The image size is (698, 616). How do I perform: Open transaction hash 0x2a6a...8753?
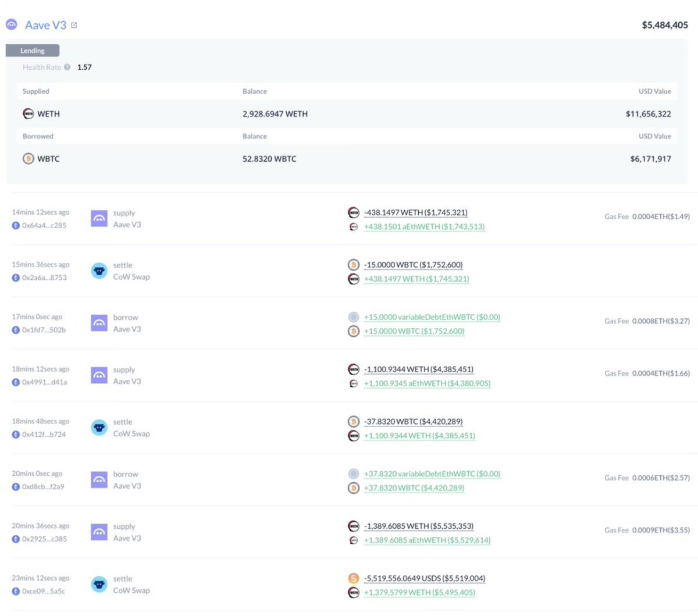(44, 277)
